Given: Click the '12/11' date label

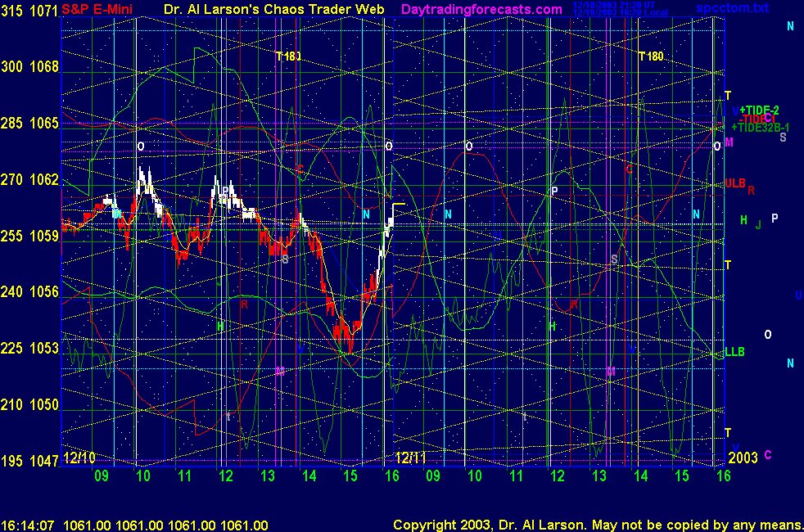Looking at the screenshot, I should pos(410,458).
